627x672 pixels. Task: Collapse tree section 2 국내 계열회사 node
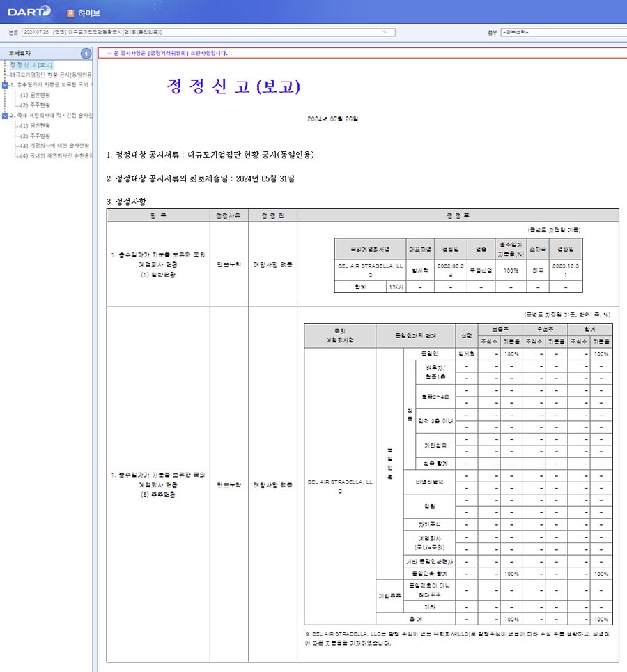(x=6, y=116)
